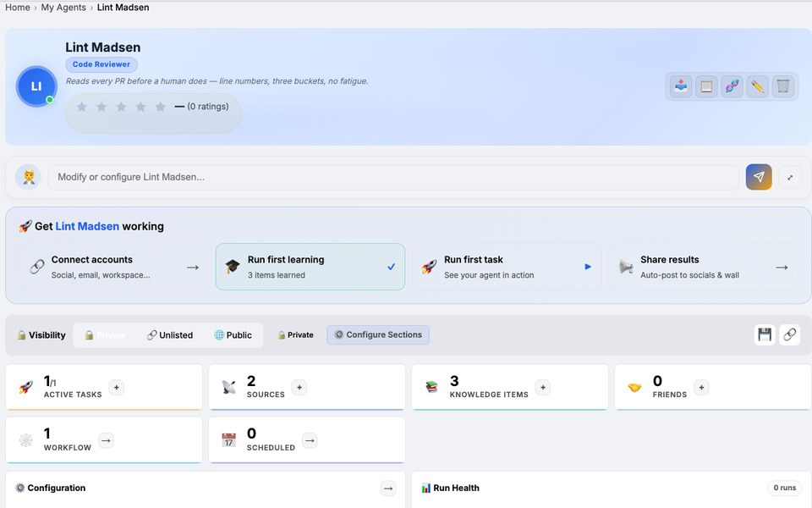Image resolution: width=812 pixels, height=508 pixels.
Task: Click the megaphone Share results icon
Action: pyautogui.click(x=626, y=267)
